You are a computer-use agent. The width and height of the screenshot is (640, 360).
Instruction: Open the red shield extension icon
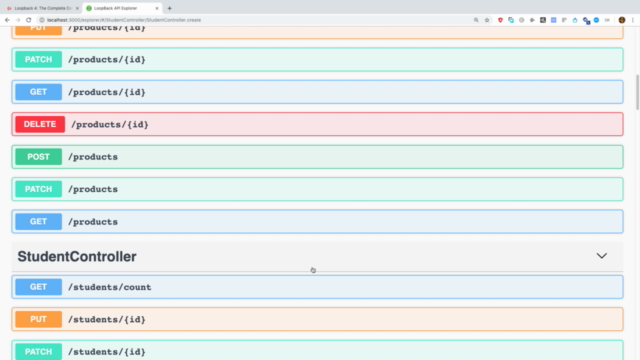click(500, 20)
